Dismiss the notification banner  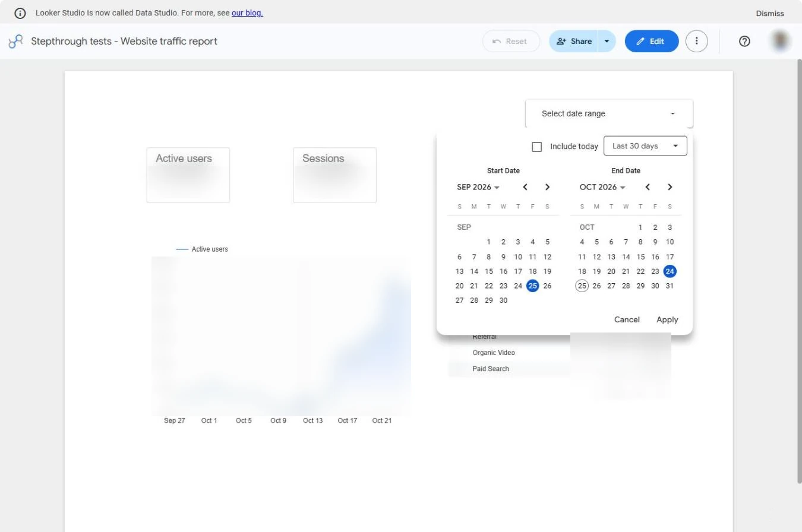coord(770,13)
